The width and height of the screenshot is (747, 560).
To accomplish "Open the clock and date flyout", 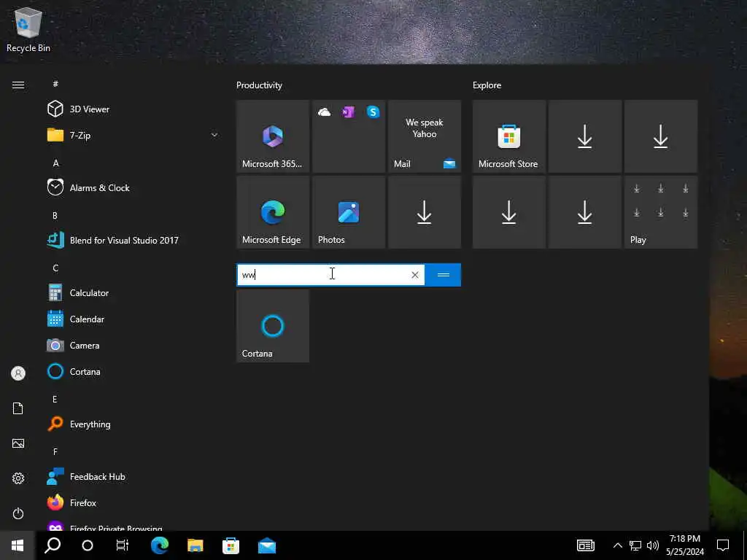I will [685, 545].
